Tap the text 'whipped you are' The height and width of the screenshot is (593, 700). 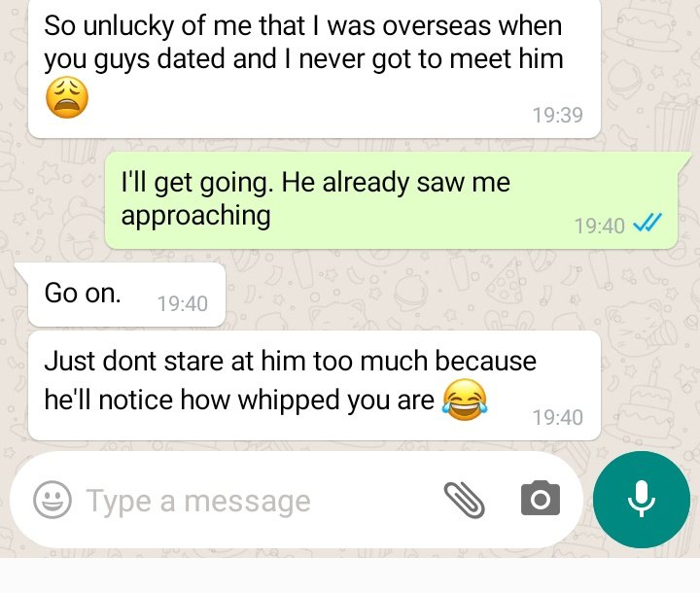point(335,400)
